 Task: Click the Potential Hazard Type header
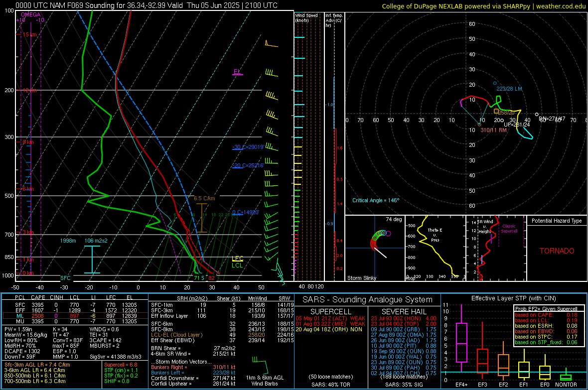pyautogui.click(x=557, y=221)
